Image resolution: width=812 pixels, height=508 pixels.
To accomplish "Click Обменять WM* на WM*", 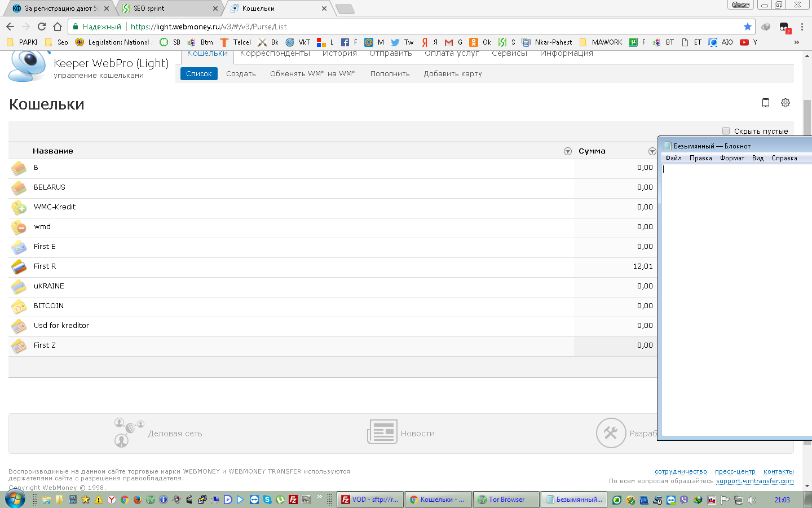I will click(x=313, y=74).
